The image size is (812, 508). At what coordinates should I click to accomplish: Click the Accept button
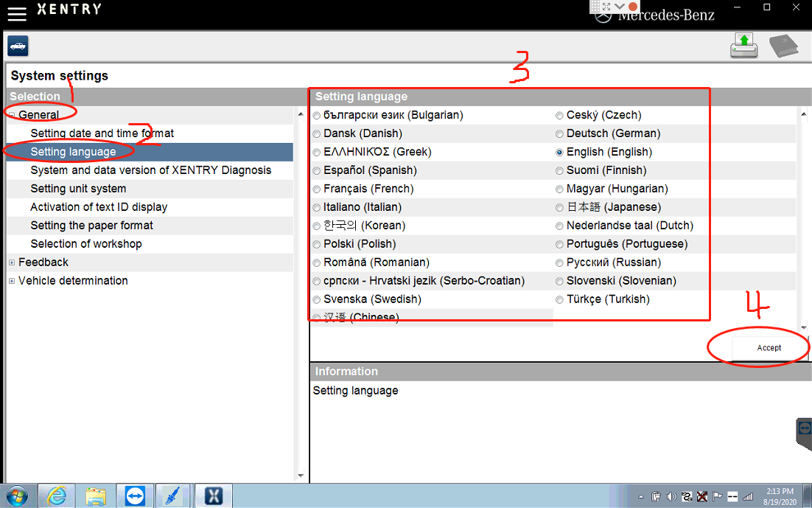tap(769, 348)
